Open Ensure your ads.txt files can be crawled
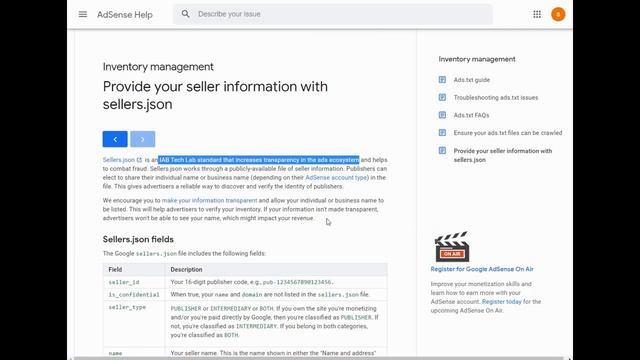This screenshot has height=360, width=640. point(508,133)
